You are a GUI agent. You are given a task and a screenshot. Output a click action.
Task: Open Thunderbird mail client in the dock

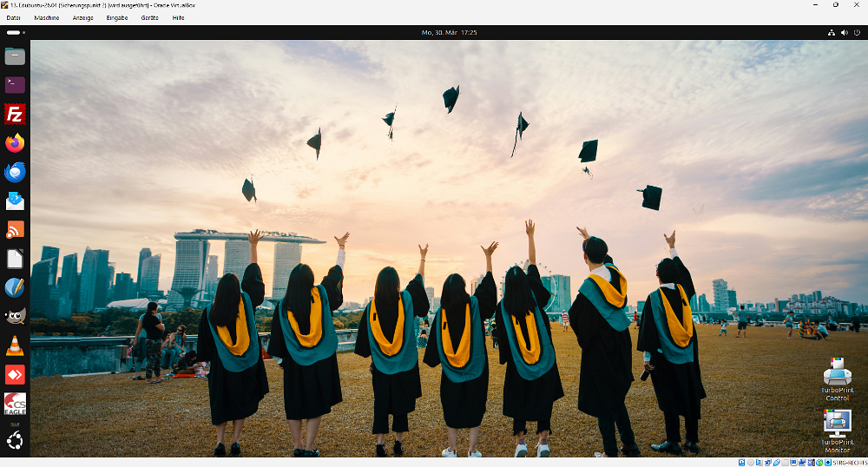coord(15,172)
